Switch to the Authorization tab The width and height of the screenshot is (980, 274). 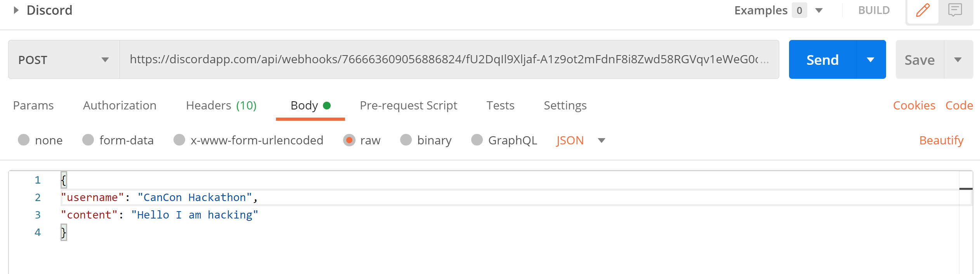click(120, 106)
